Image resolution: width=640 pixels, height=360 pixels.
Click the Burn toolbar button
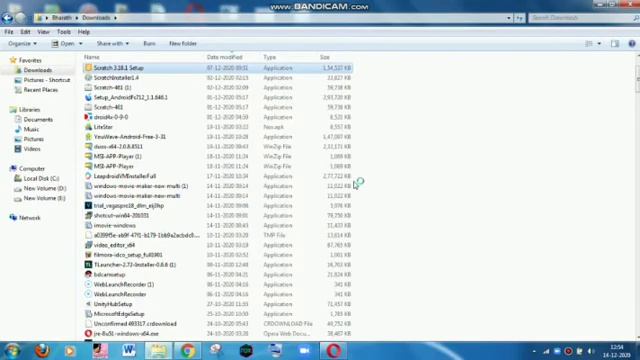pos(149,43)
